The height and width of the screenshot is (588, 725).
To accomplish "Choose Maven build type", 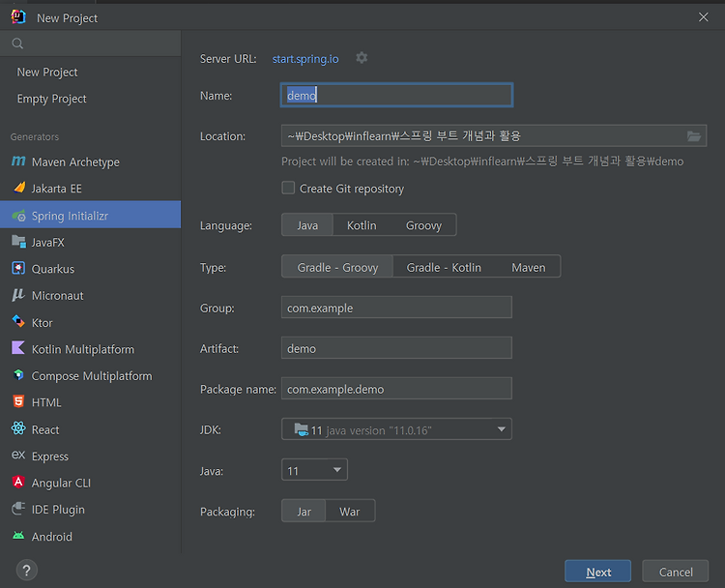I will coord(528,267).
